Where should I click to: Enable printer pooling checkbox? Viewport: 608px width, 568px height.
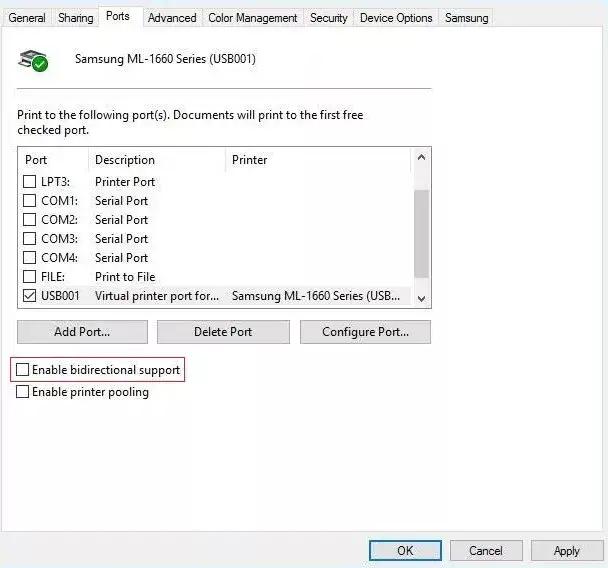tap(22, 392)
